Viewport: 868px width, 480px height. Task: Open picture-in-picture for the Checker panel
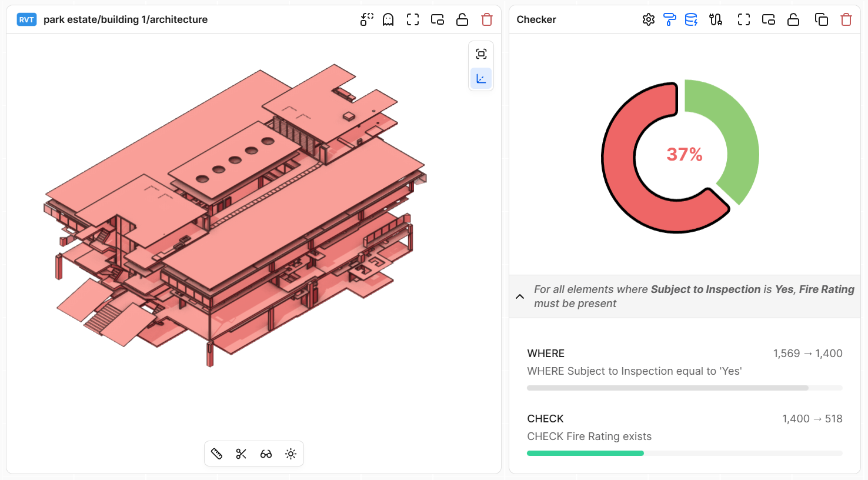(x=769, y=19)
